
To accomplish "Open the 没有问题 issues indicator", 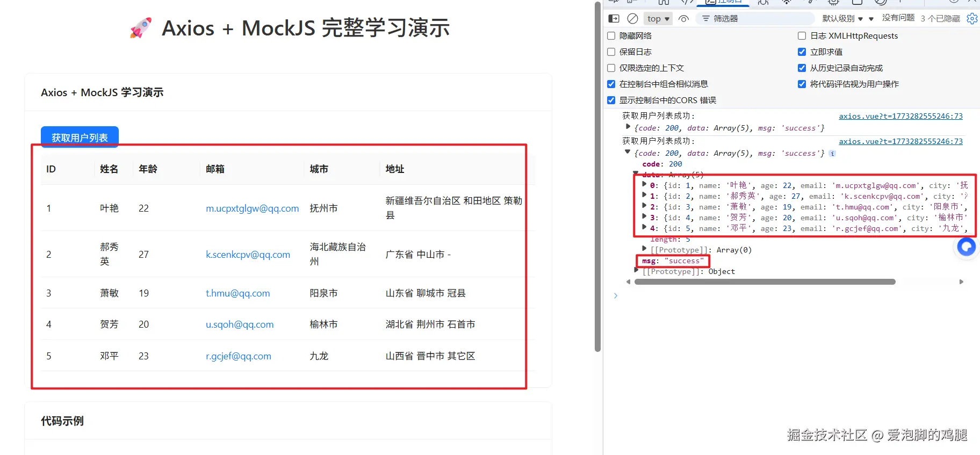I will [x=898, y=18].
